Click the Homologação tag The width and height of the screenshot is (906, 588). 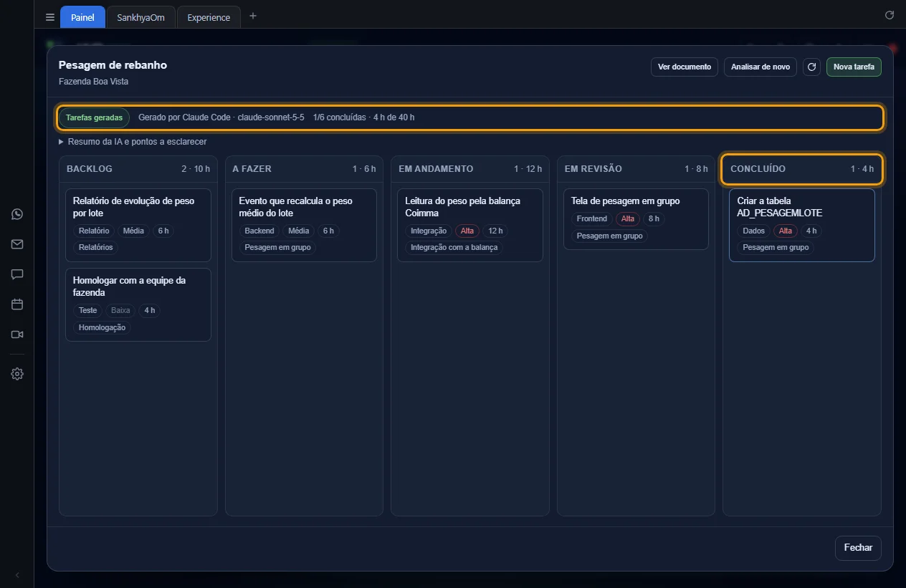(x=102, y=327)
